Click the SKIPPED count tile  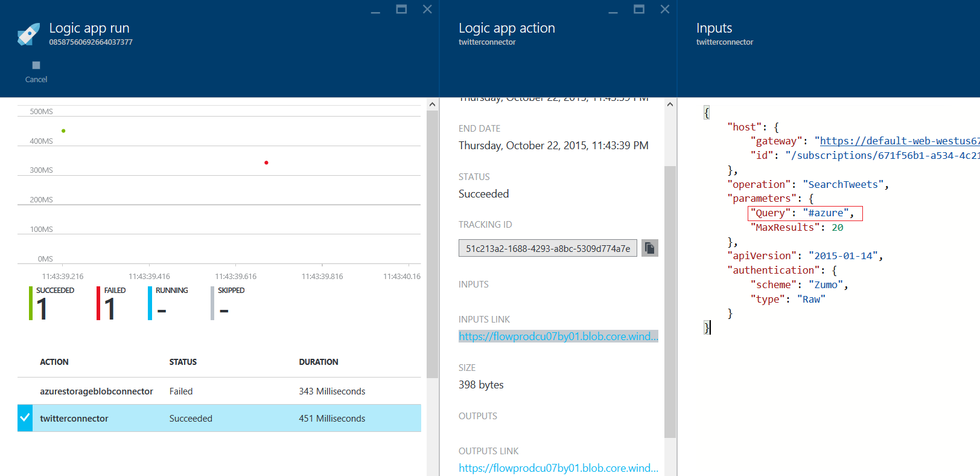[x=228, y=303]
